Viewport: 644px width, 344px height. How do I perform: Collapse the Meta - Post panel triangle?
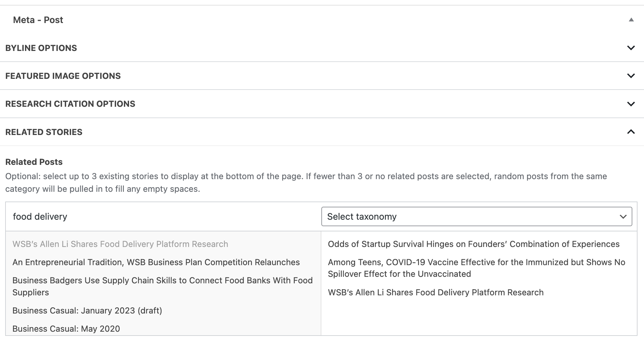pyautogui.click(x=631, y=20)
